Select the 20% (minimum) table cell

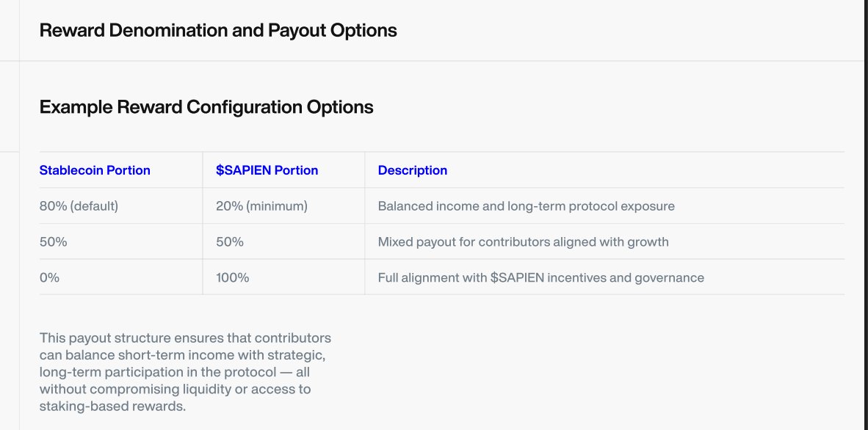tap(261, 206)
